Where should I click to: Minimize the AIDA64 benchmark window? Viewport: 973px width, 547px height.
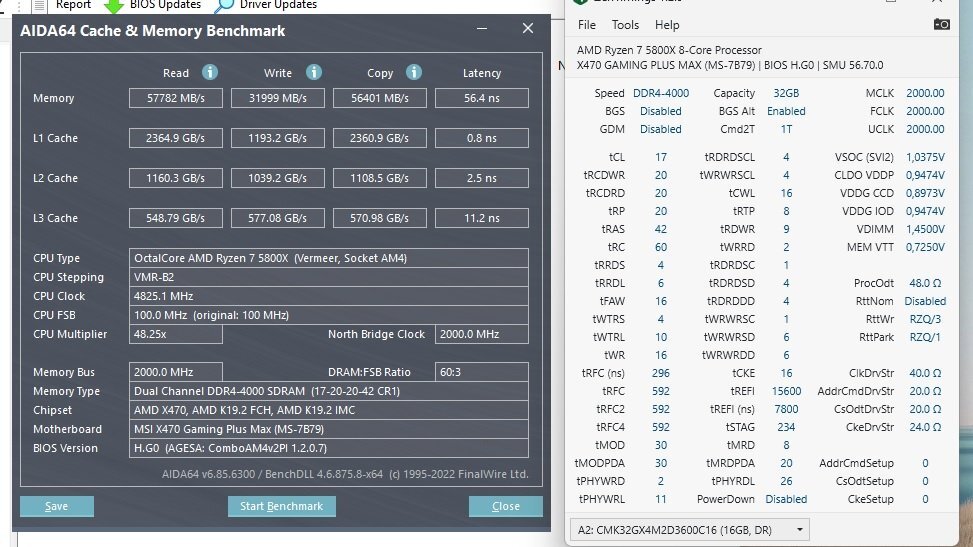point(482,29)
